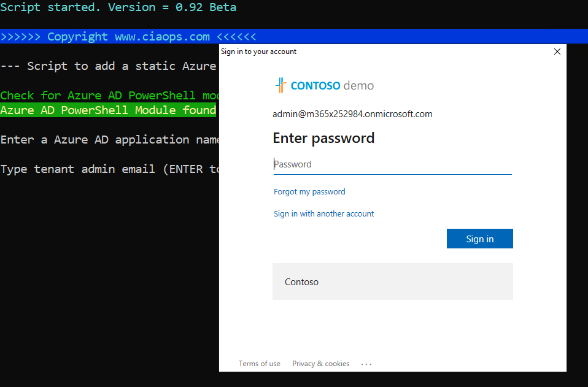Open the ellipsis more options in footer
Image resolution: width=588 pixels, height=387 pixels.
[366, 364]
